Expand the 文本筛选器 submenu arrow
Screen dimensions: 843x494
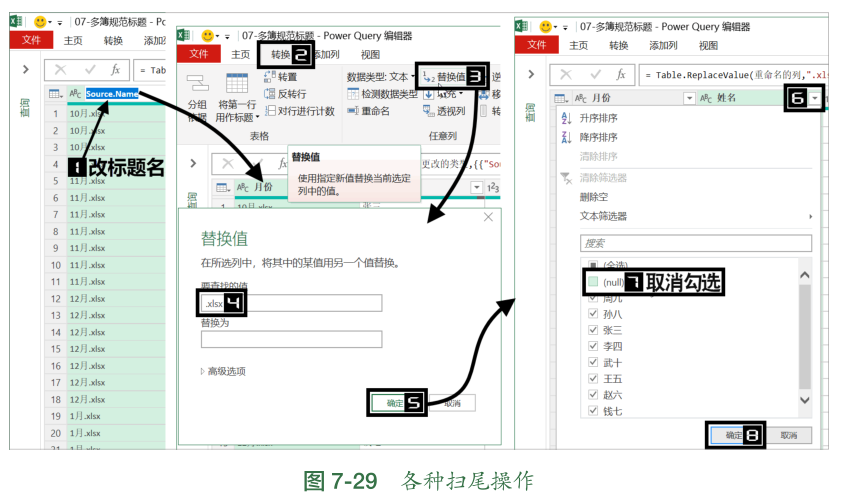coord(810,217)
